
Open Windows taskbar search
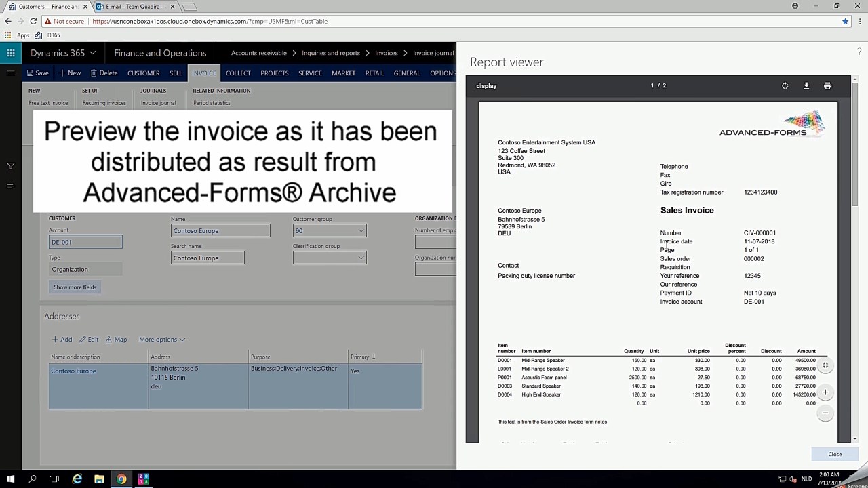click(33, 479)
